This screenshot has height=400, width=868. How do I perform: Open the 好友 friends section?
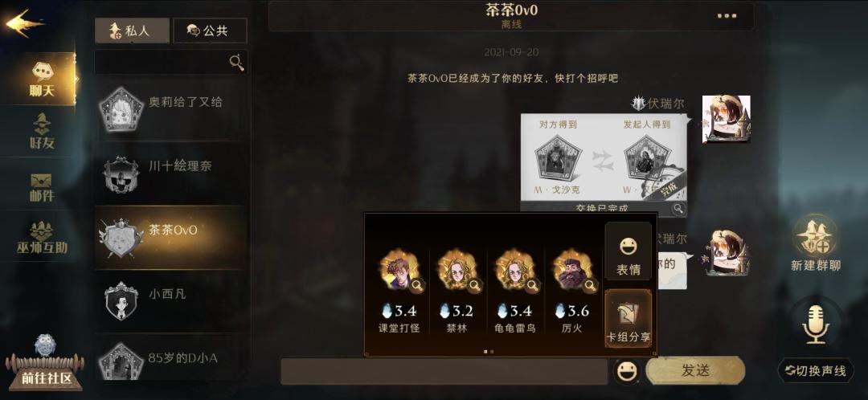tap(42, 132)
